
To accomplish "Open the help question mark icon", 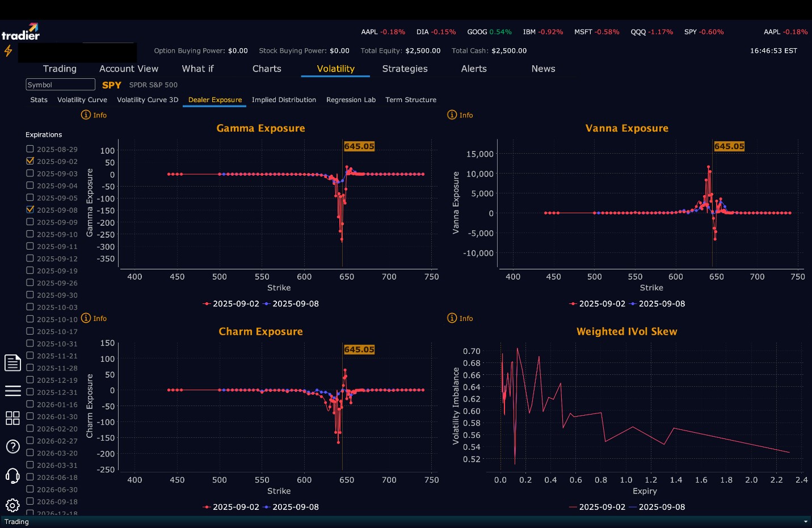I will (12, 447).
